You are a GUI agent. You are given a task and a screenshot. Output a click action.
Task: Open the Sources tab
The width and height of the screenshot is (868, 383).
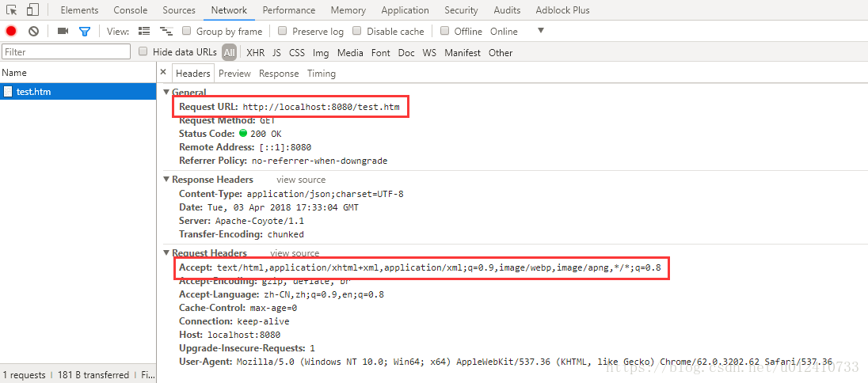(179, 10)
